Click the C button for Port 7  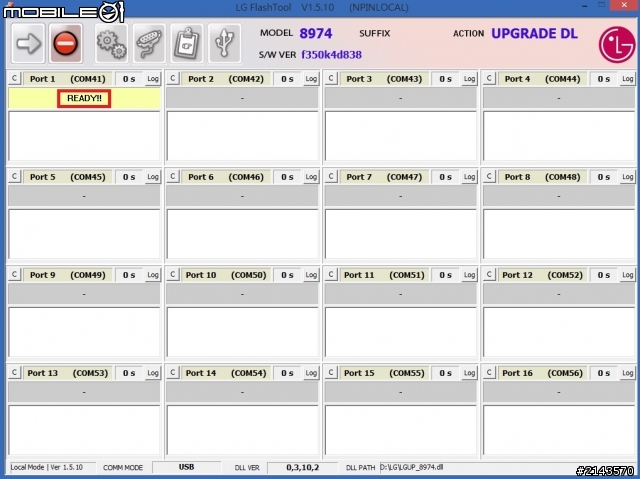[331, 176]
